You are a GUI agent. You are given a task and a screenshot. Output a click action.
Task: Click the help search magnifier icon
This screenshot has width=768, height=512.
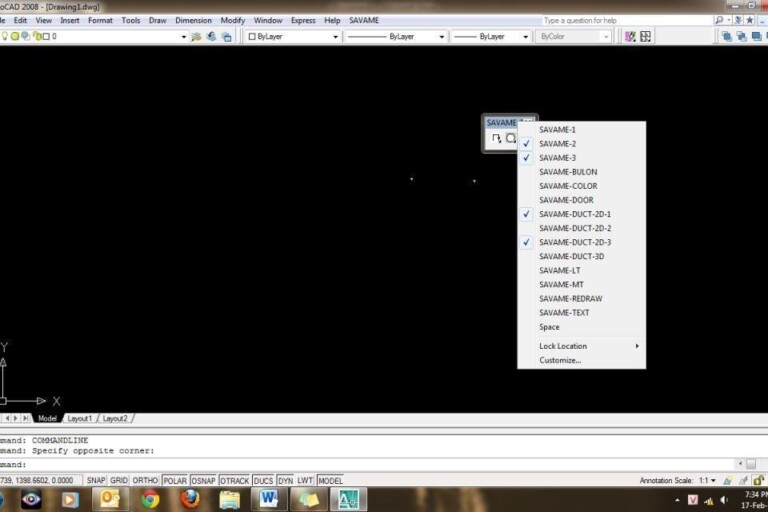pyautogui.click(x=719, y=20)
